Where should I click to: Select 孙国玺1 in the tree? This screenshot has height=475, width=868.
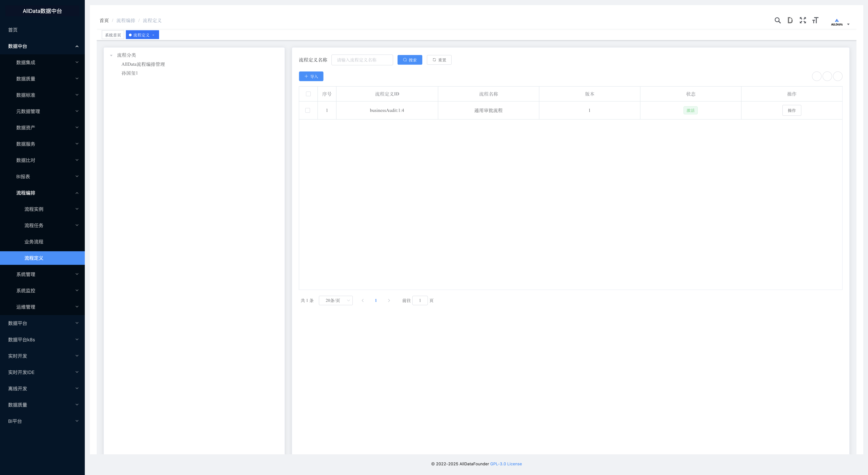point(130,73)
